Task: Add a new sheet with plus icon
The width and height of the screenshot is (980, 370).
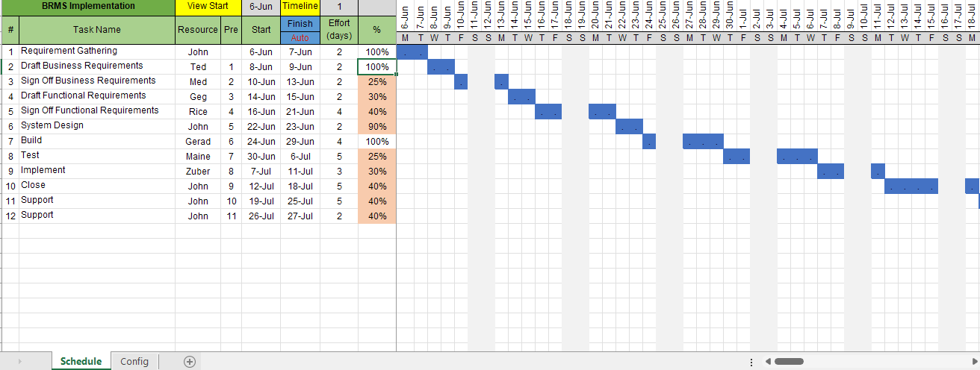Action: 190,362
